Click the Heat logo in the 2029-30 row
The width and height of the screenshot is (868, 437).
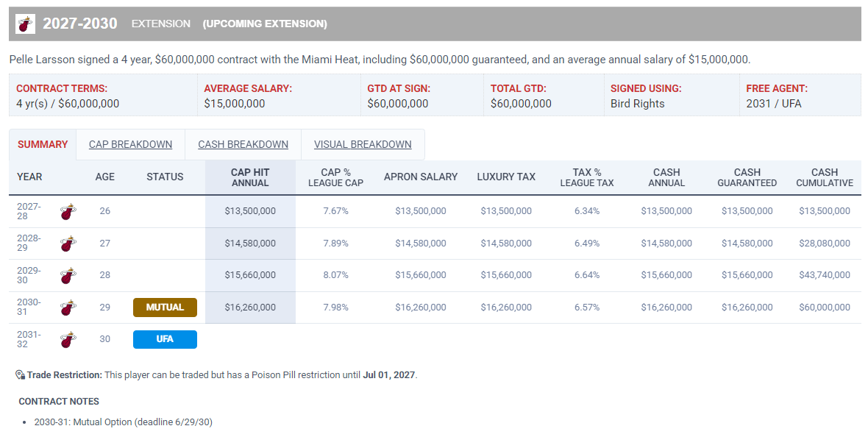(x=68, y=275)
